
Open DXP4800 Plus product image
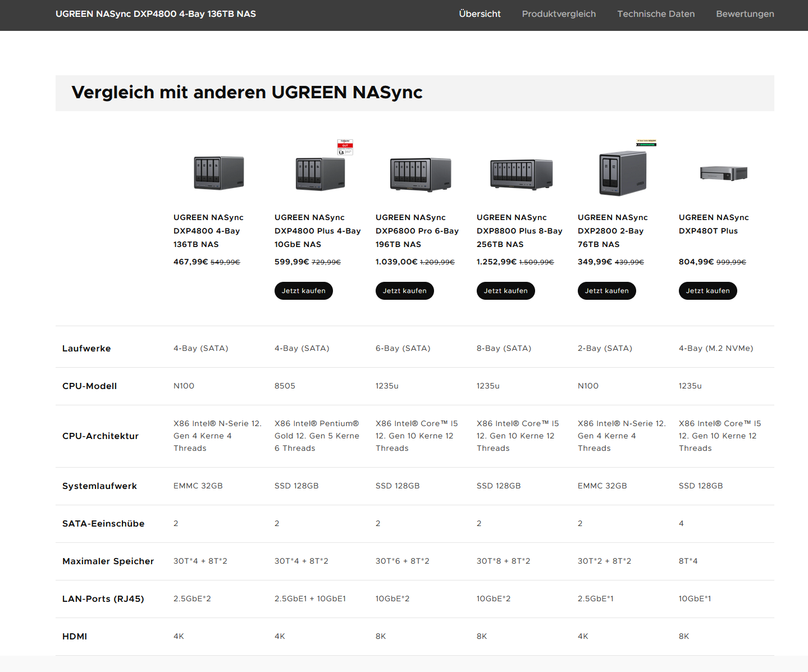point(320,174)
